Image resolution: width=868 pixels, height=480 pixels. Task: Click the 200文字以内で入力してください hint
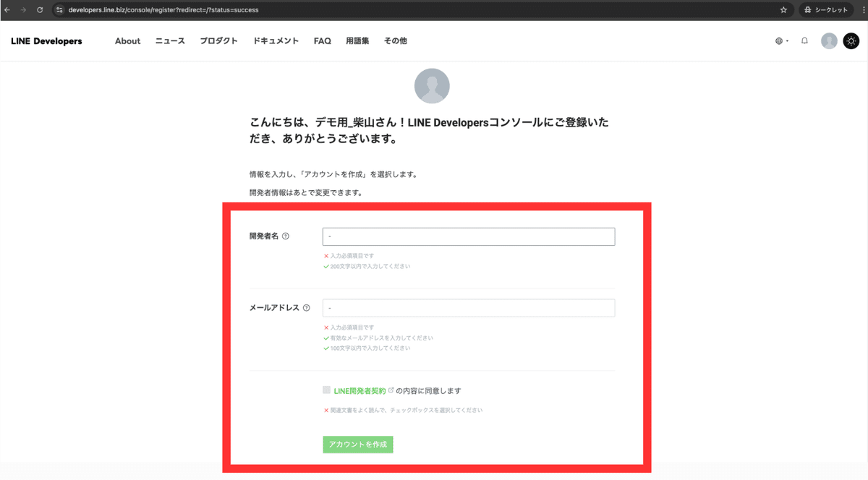(x=370, y=266)
